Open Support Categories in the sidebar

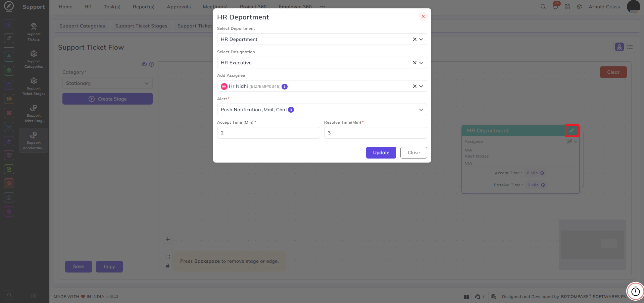(34, 59)
